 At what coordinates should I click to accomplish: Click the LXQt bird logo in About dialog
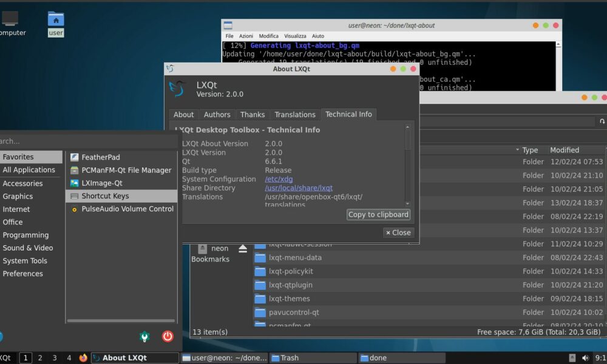[x=177, y=89]
